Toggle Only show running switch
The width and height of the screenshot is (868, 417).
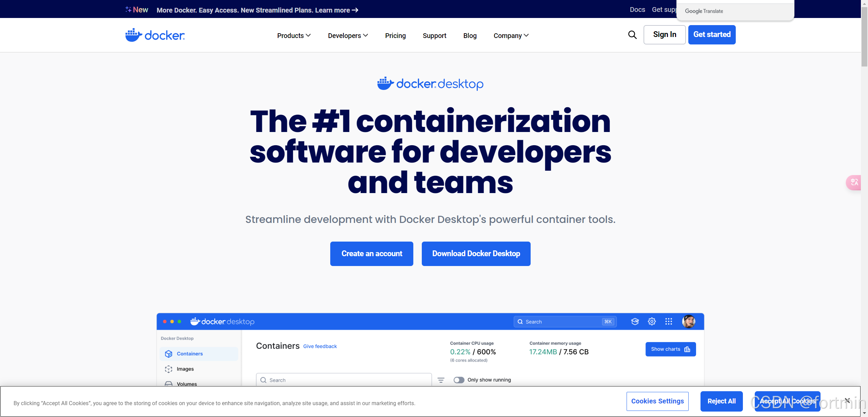(x=459, y=380)
